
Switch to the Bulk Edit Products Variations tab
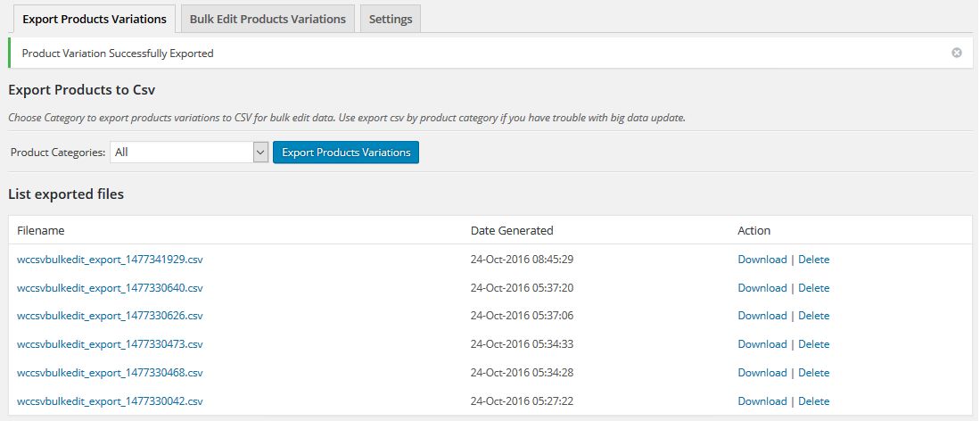click(268, 19)
